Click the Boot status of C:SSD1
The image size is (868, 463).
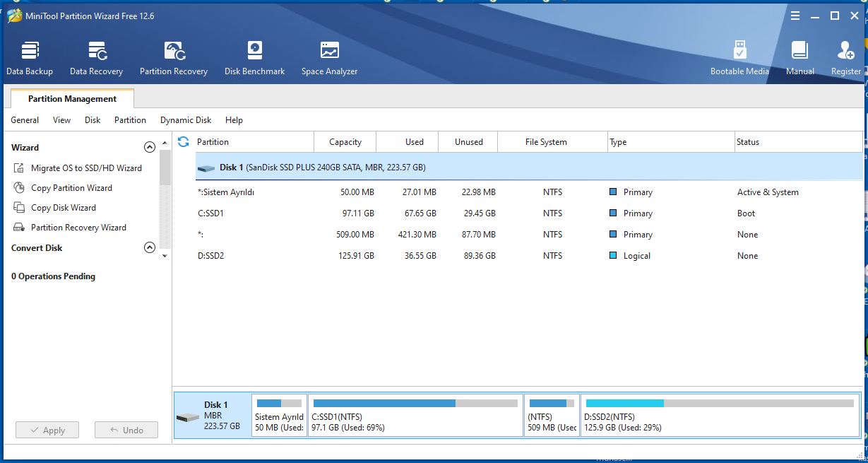(746, 213)
